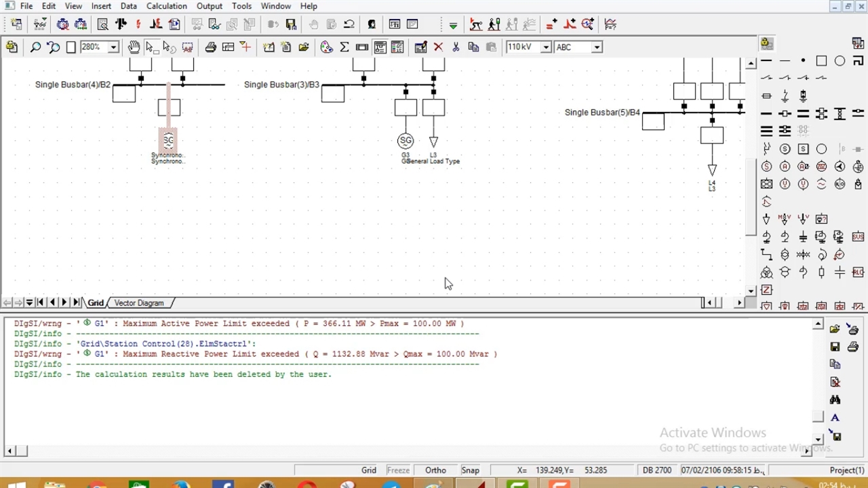Click the Single Busbar(5)/B4 label
868x488 pixels.
602,113
